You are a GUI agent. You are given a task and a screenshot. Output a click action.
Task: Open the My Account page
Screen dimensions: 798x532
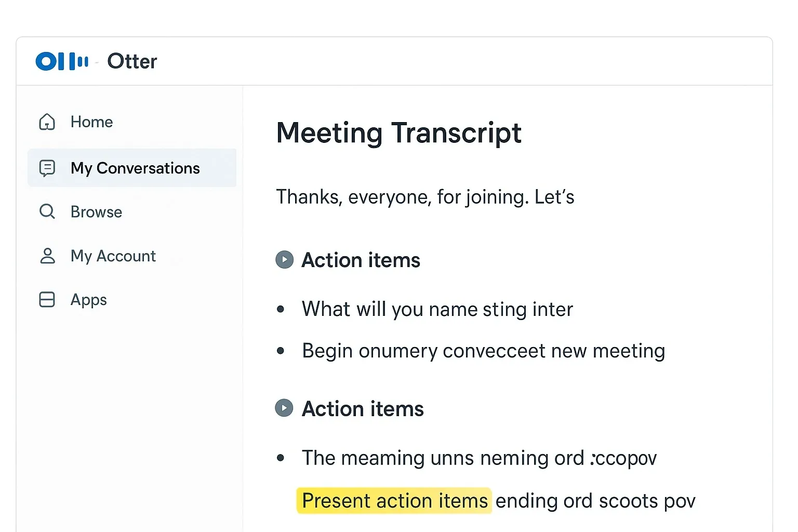tap(113, 256)
